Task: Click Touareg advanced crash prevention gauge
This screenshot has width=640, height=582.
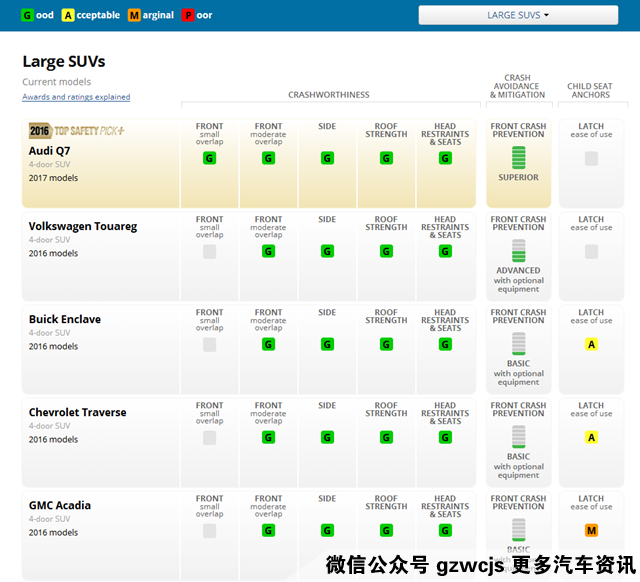Action: pos(518,250)
